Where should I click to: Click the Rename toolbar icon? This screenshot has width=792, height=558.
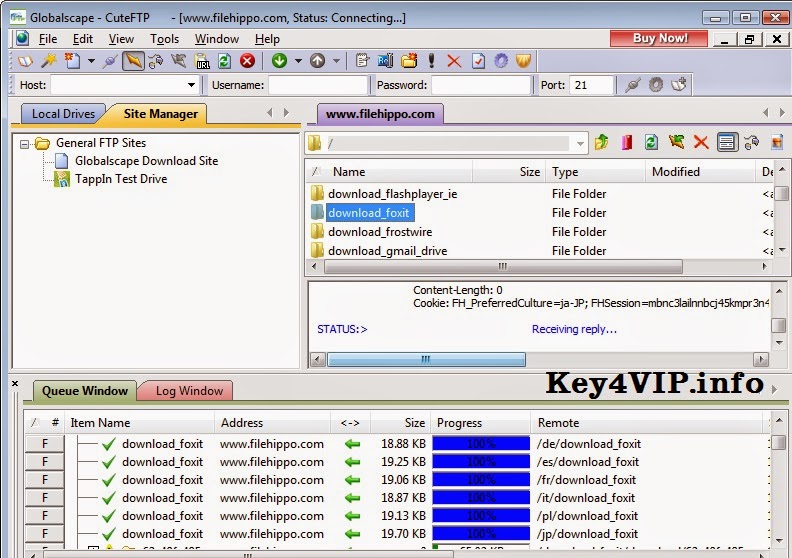pyautogui.click(x=385, y=61)
